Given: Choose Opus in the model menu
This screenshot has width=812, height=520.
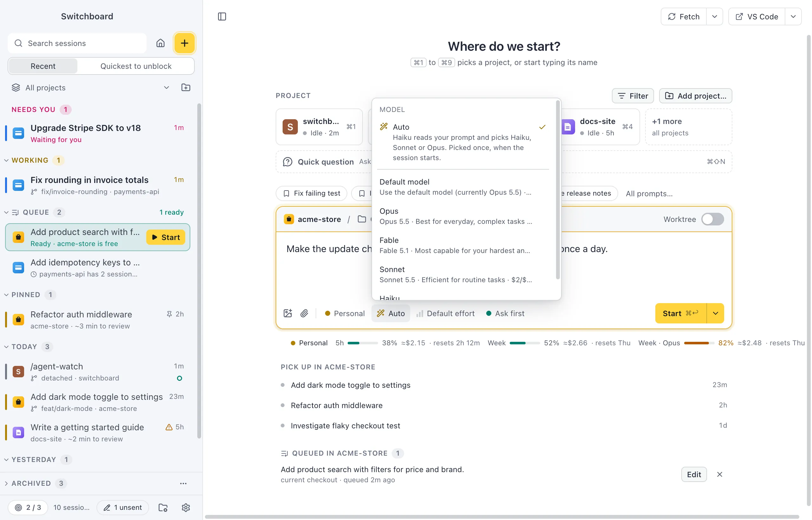Looking at the screenshot, I should (463, 216).
